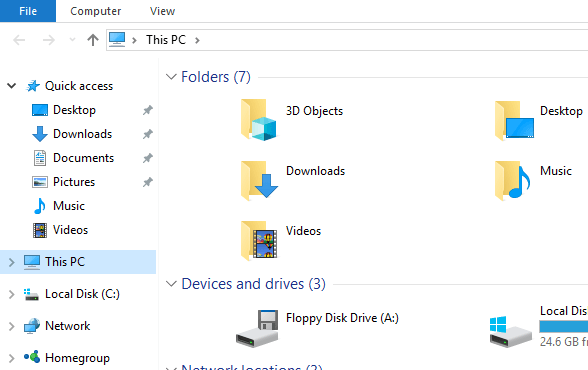588x370 pixels.
Task: Click the Floppy Disk Drive (A:) label
Action: 342,318
